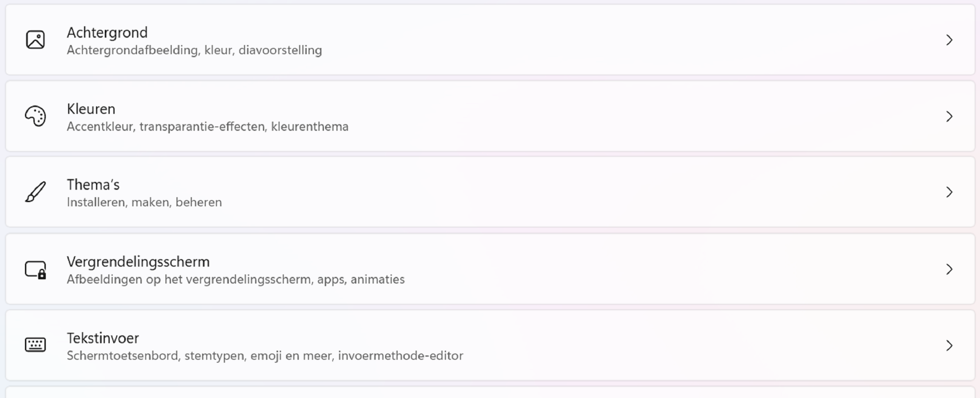Open the Tekstinvoer settings title

[x=103, y=338]
